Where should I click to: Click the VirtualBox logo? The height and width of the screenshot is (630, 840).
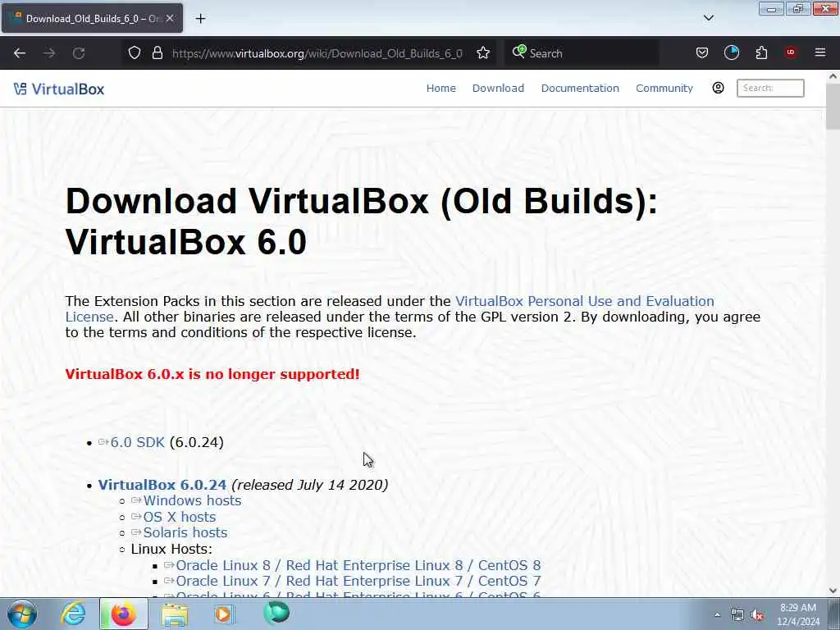59,89
